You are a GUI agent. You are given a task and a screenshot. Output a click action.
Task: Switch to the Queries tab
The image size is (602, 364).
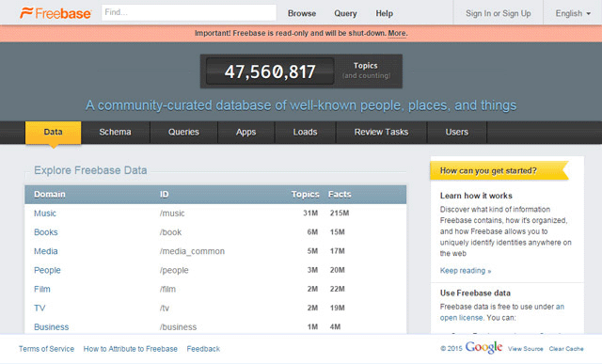click(x=183, y=132)
